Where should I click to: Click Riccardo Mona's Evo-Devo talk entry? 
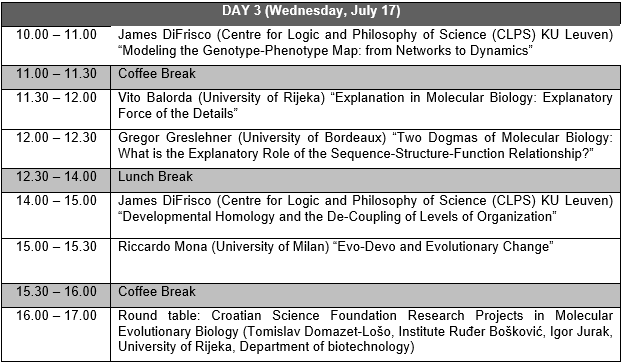tap(336, 247)
